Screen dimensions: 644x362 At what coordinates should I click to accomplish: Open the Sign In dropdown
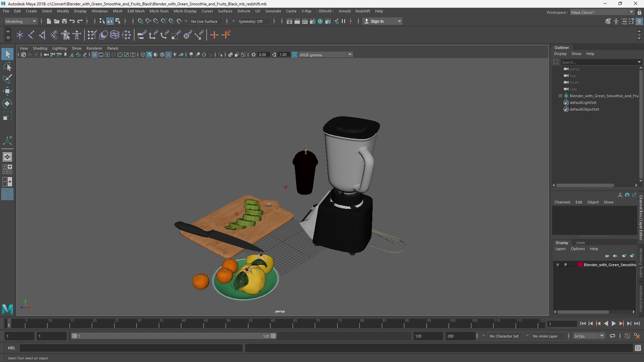[x=383, y=21]
